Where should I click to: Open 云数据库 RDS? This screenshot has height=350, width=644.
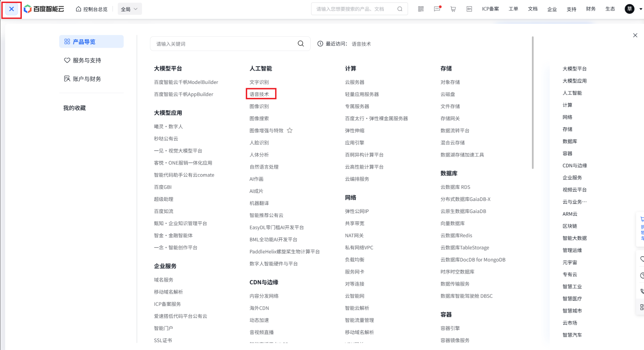(455, 187)
